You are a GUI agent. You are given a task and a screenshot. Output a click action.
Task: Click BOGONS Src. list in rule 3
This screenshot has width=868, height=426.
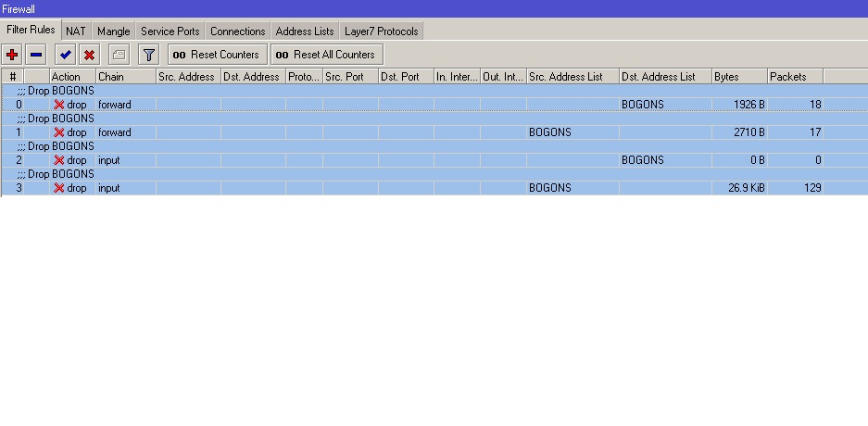[549, 188]
